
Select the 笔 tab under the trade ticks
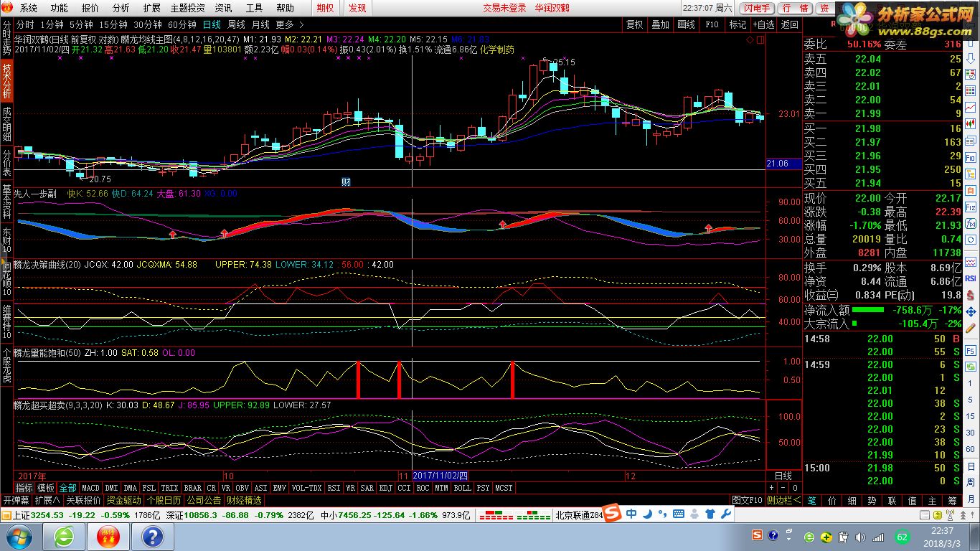[x=811, y=500]
